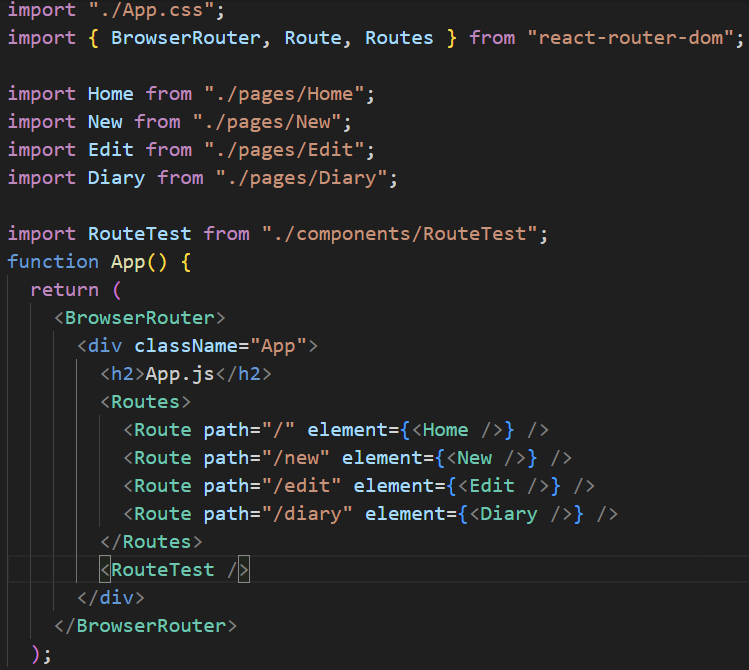749x670 pixels.
Task: Click the "App" className value
Action: (x=278, y=346)
